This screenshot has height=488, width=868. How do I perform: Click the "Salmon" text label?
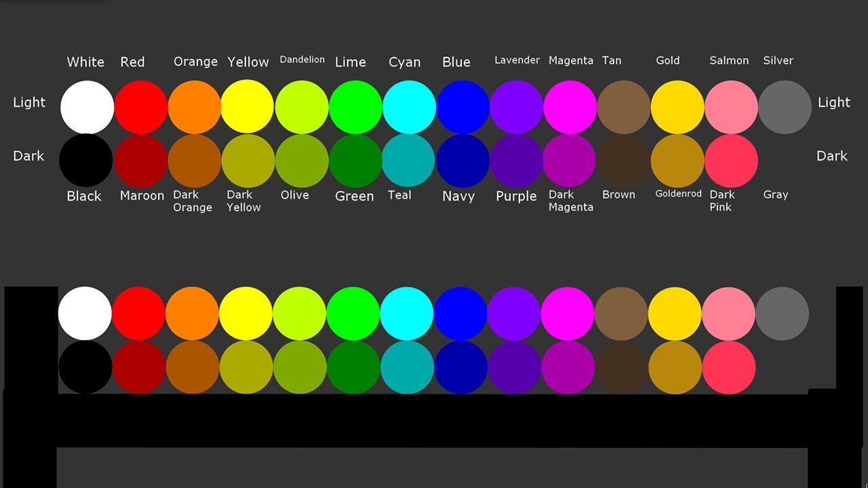[729, 60]
